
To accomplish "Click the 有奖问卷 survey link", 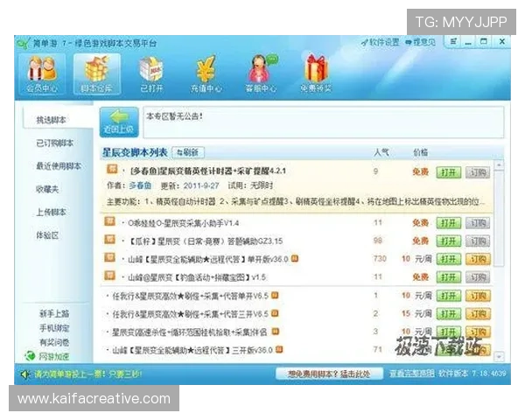I will [54, 342].
